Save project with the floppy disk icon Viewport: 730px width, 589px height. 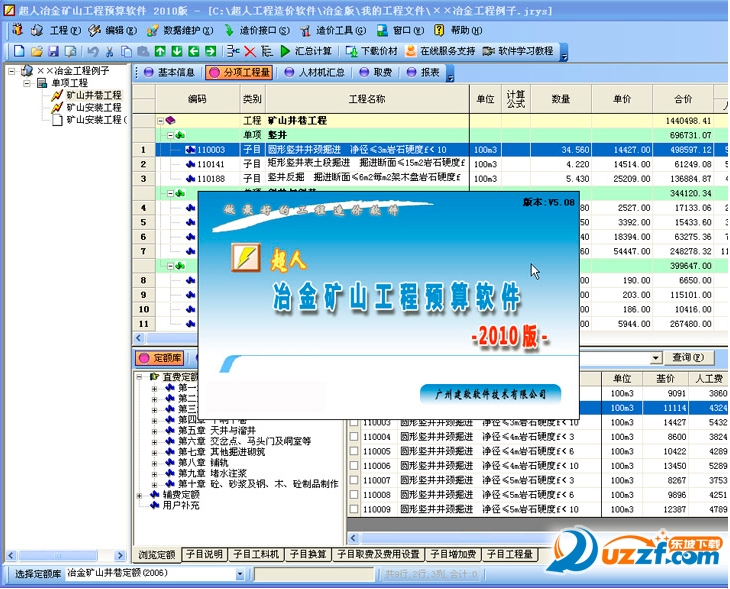54,51
